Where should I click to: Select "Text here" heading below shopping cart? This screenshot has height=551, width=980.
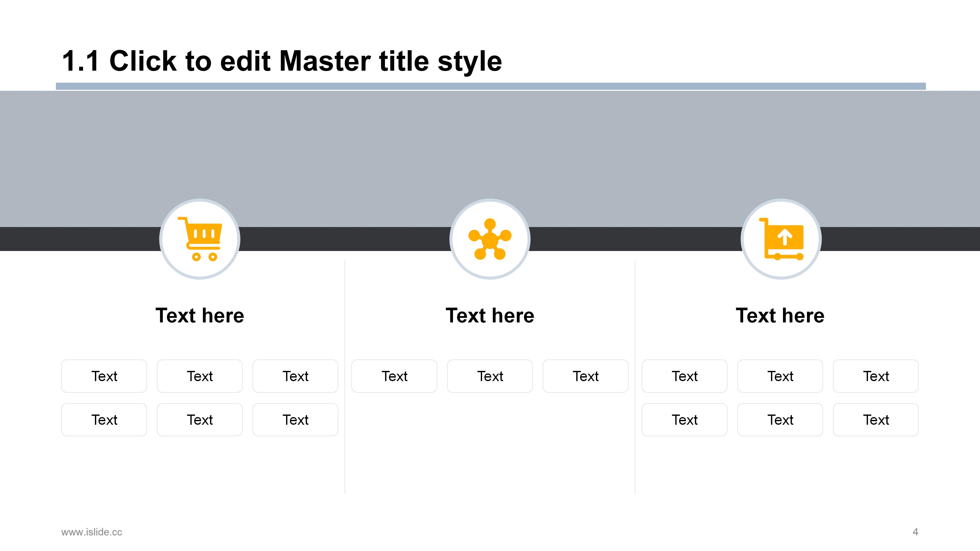200,316
